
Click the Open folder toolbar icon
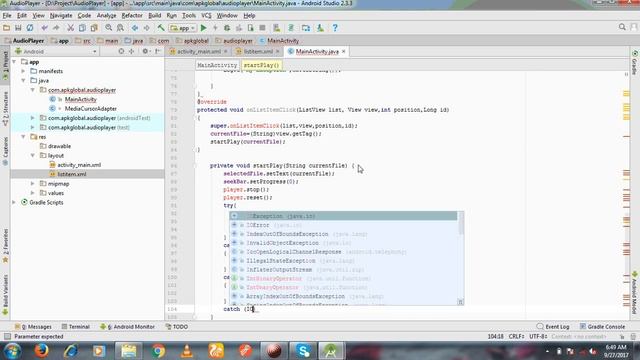(7, 28)
